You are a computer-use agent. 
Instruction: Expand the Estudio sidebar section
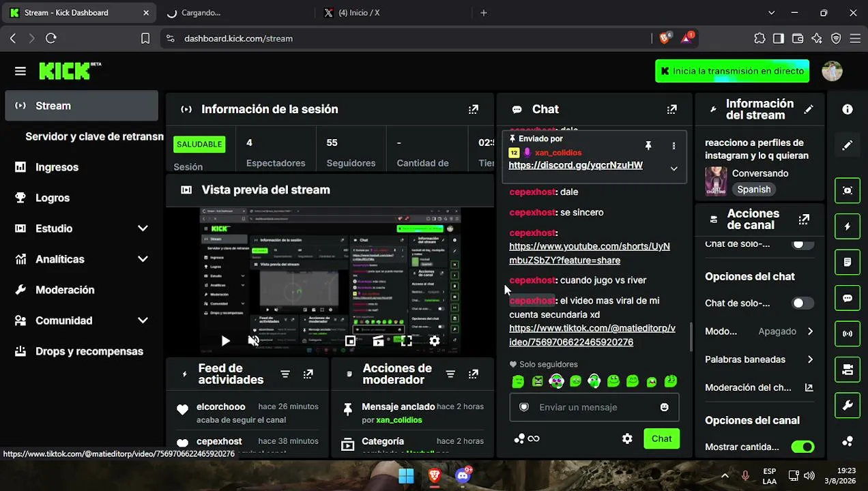tap(143, 228)
